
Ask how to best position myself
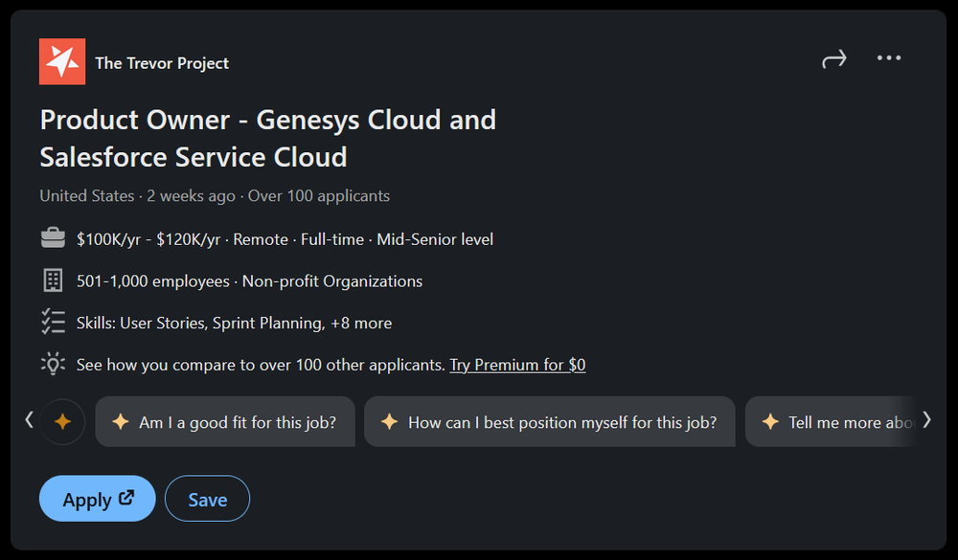550,422
